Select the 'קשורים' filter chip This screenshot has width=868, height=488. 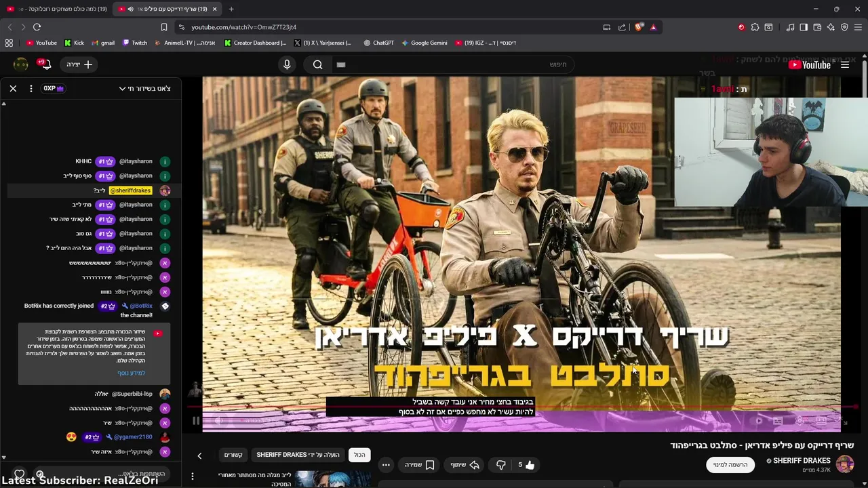[x=233, y=455]
